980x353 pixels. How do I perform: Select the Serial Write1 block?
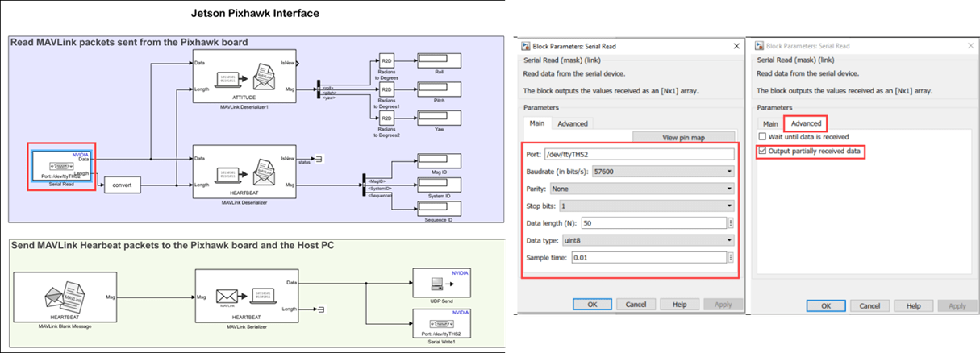click(440, 324)
